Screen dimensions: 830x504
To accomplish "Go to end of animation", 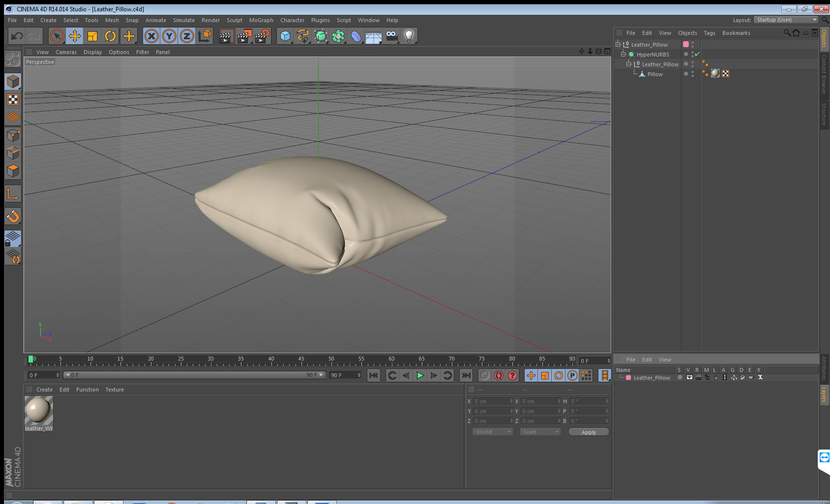I will point(466,375).
